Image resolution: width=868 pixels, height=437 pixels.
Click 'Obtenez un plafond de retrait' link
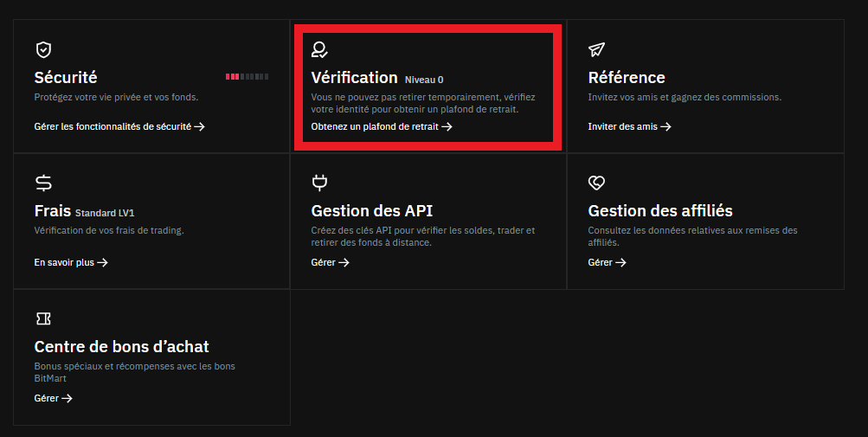point(381,126)
